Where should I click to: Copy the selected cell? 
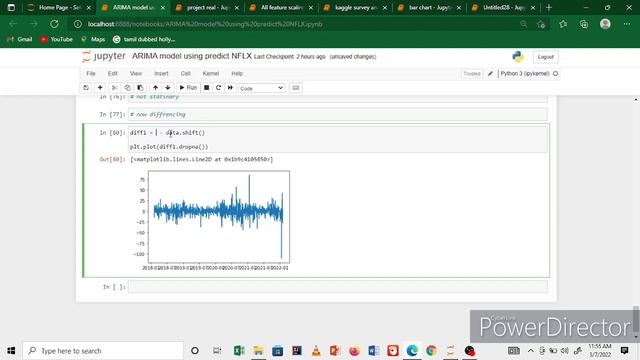click(x=127, y=88)
